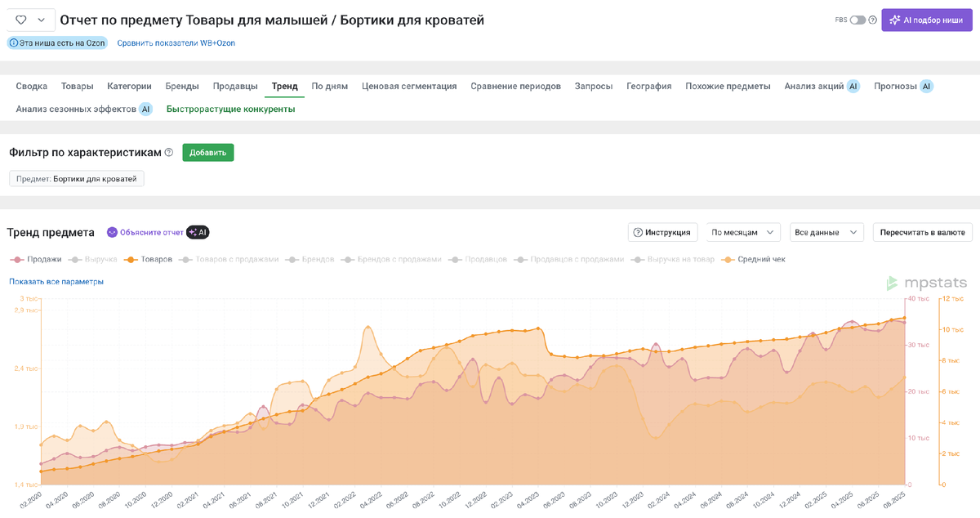
Task: Go to the Продавцы tab
Action: pyautogui.click(x=235, y=86)
